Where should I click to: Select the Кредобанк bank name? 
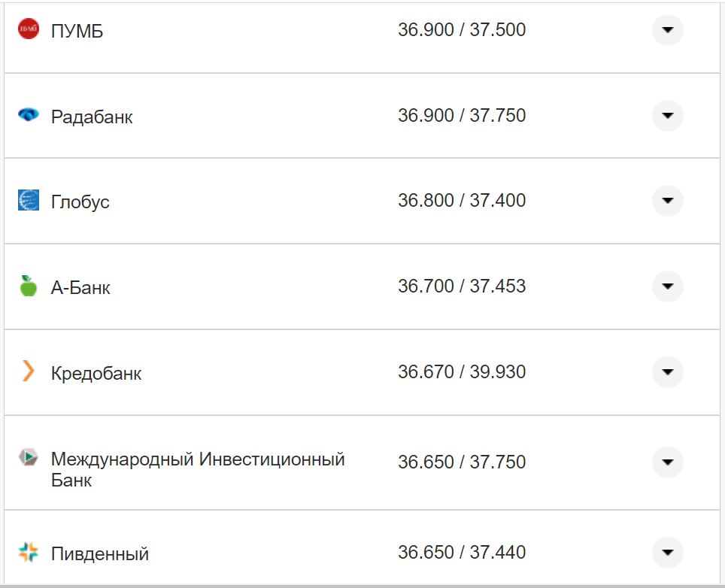[x=96, y=372]
